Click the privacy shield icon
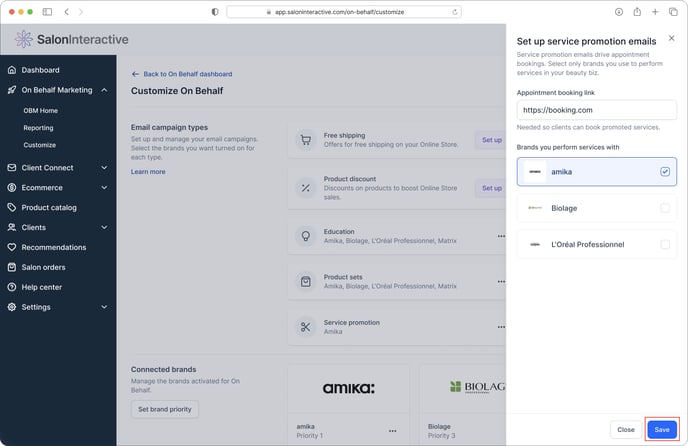 pos(215,12)
